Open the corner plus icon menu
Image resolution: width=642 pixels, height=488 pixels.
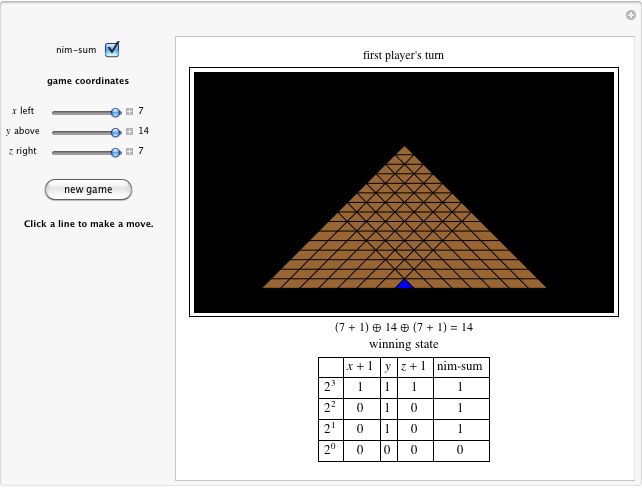tap(630, 14)
